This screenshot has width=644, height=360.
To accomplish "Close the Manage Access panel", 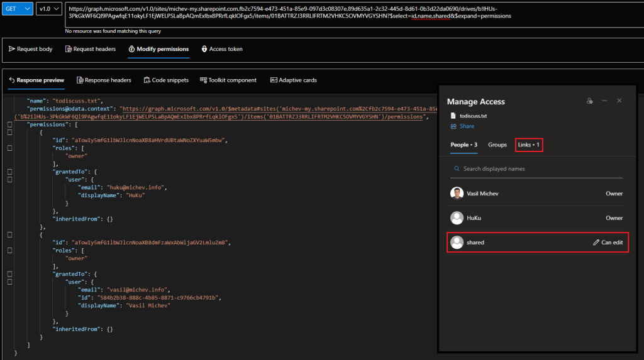I will 619,101.
